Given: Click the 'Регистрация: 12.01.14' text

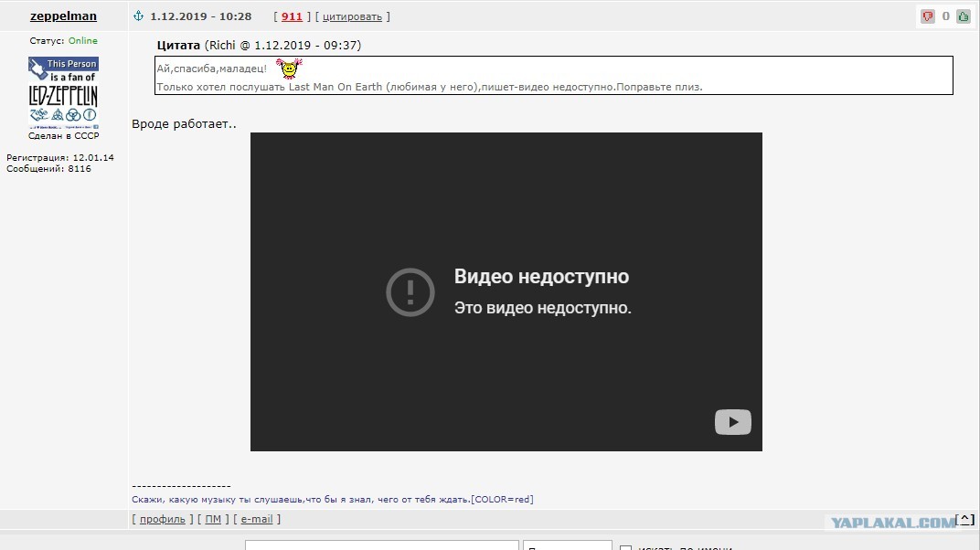Looking at the screenshot, I should [x=60, y=157].
